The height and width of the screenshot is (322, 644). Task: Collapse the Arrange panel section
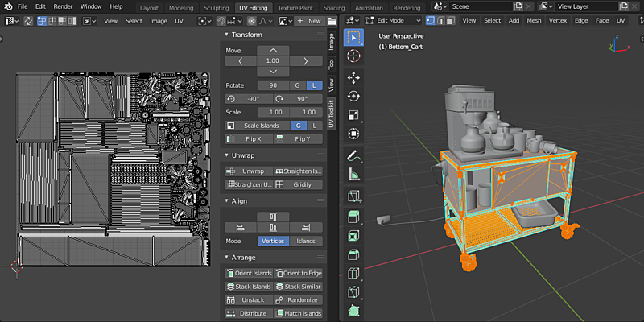243,258
